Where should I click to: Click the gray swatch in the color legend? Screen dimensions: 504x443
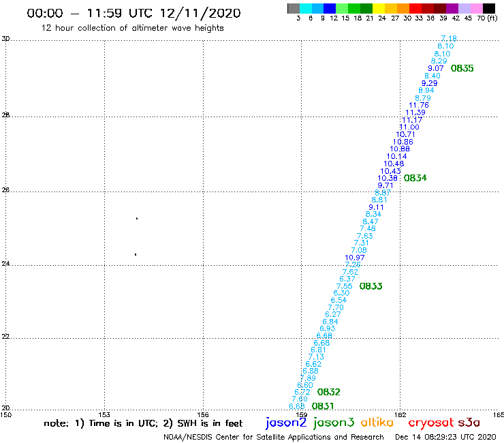coord(294,8)
